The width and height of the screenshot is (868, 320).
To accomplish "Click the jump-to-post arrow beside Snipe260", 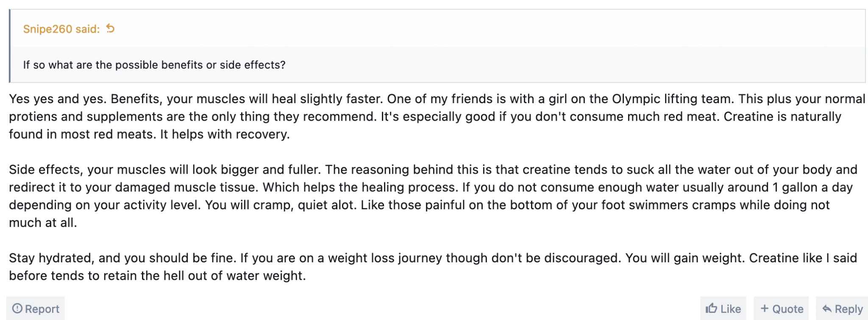I will pyautogui.click(x=111, y=28).
